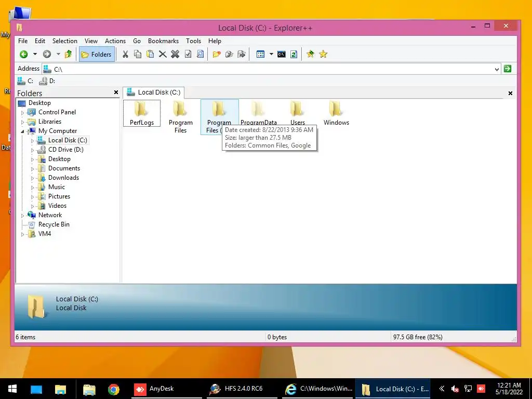Open the Actions menu

[x=115, y=41]
